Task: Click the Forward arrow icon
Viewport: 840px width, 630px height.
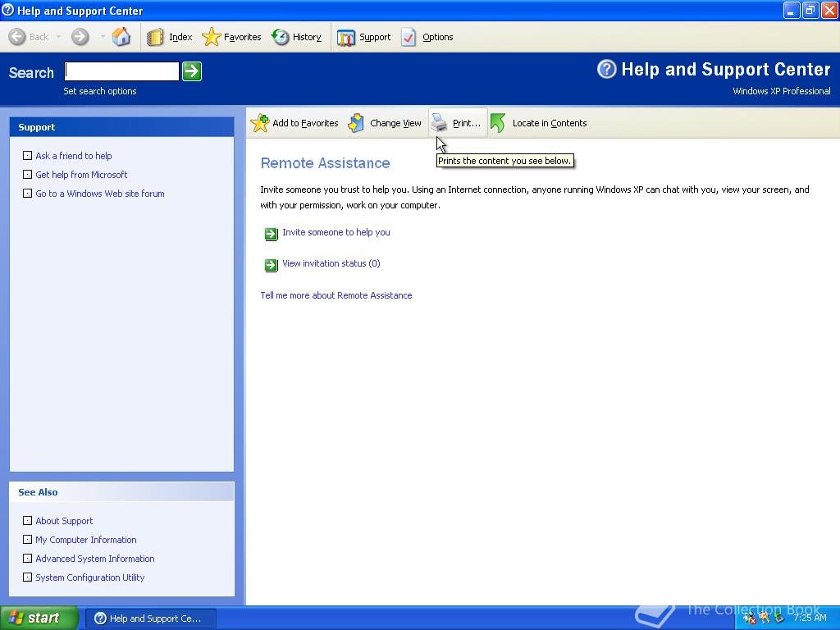Action: click(80, 37)
